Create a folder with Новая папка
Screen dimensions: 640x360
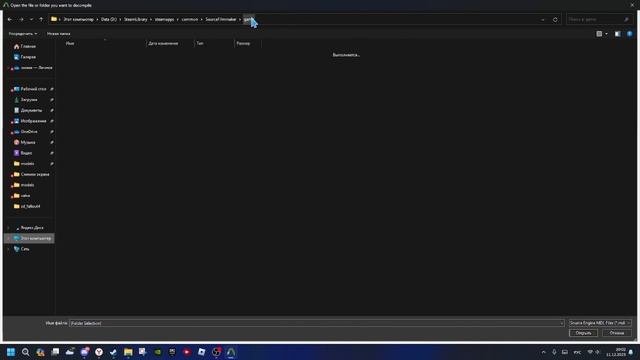[x=58, y=33]
